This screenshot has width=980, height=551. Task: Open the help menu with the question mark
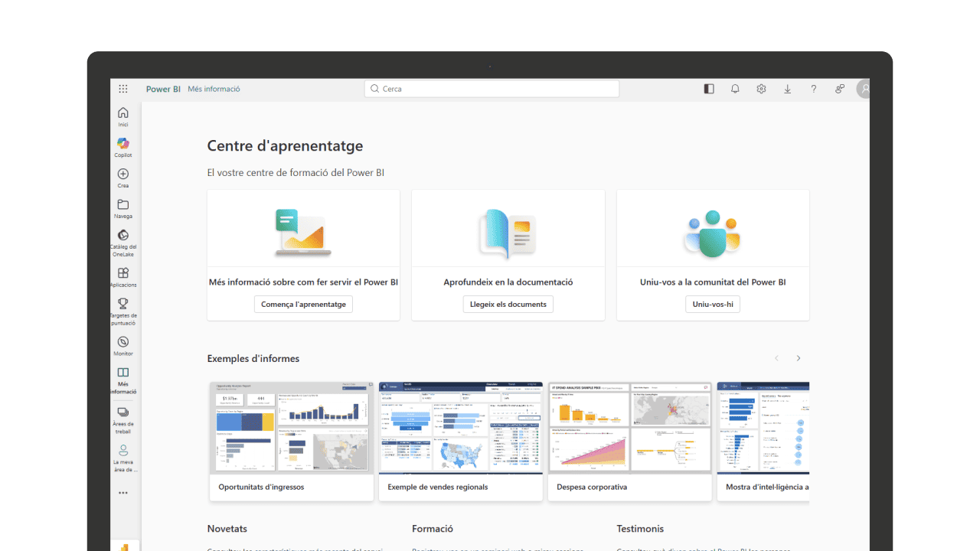pyautogui.click(x=813, y=88)
